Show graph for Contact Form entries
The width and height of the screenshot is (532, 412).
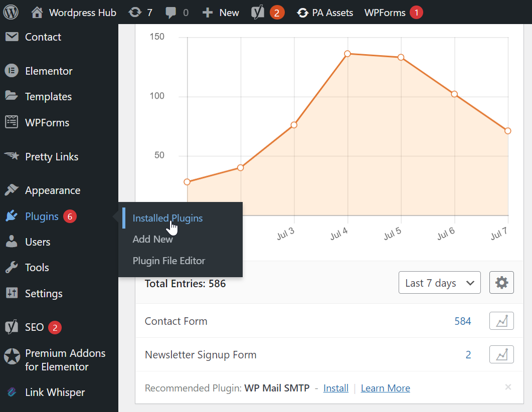click(x=501, y=321)
